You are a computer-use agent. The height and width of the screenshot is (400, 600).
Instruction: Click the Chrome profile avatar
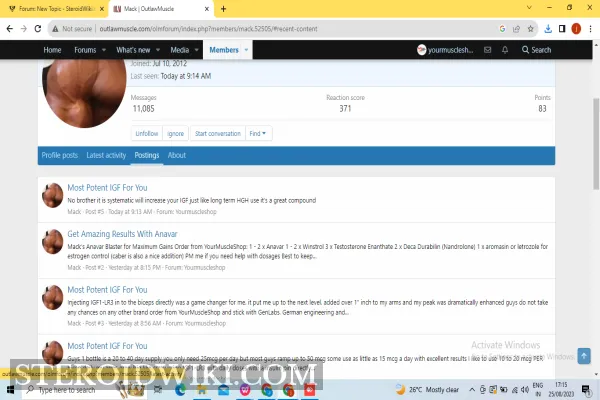click(x=576, y=29)
